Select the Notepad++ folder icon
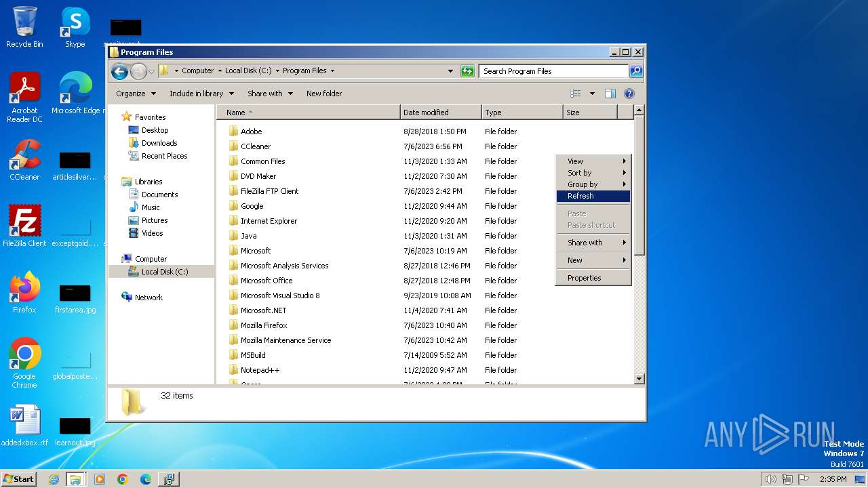868x488 pixels. (x=233, y=370)
